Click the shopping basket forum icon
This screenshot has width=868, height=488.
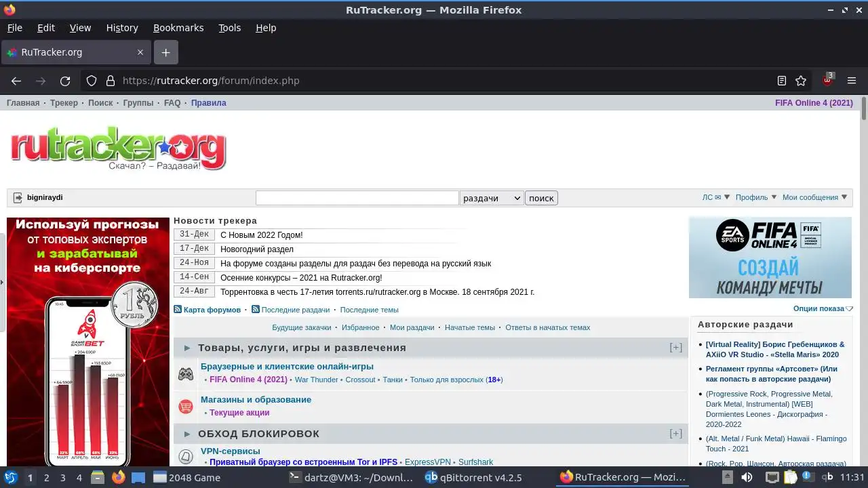coord(185,407)
